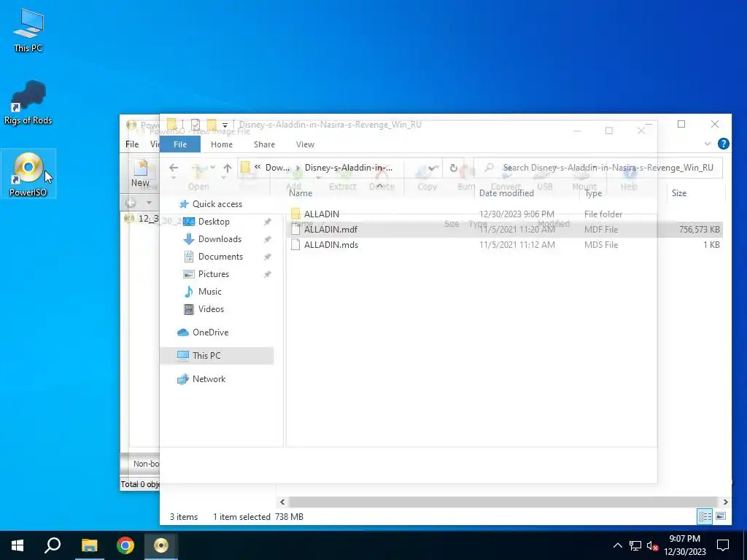Open Pictures in navigation pane

214,274
